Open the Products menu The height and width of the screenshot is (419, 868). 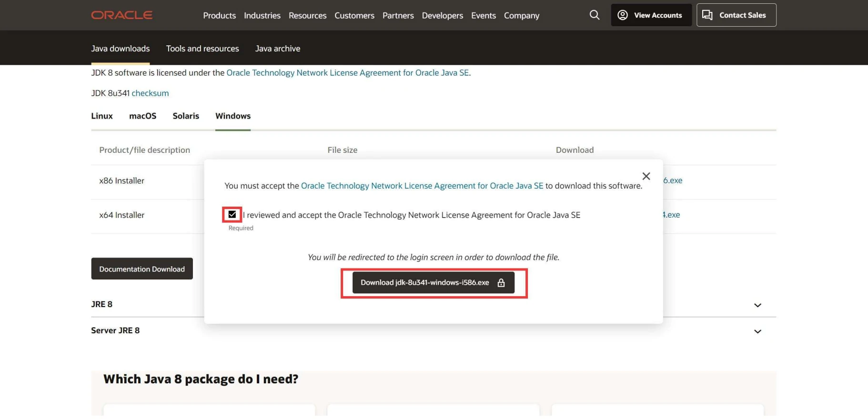219,16
